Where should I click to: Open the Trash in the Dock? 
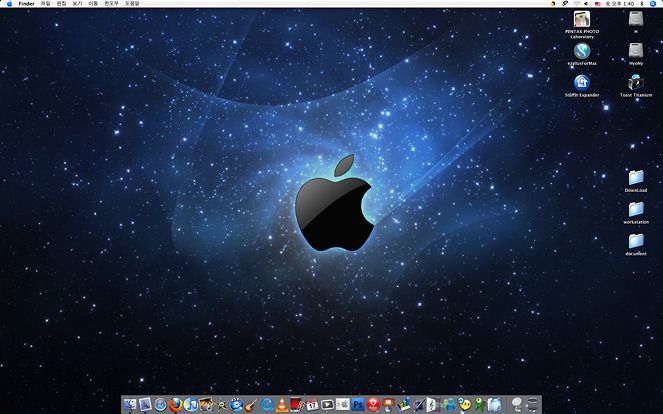coord(532,405)
